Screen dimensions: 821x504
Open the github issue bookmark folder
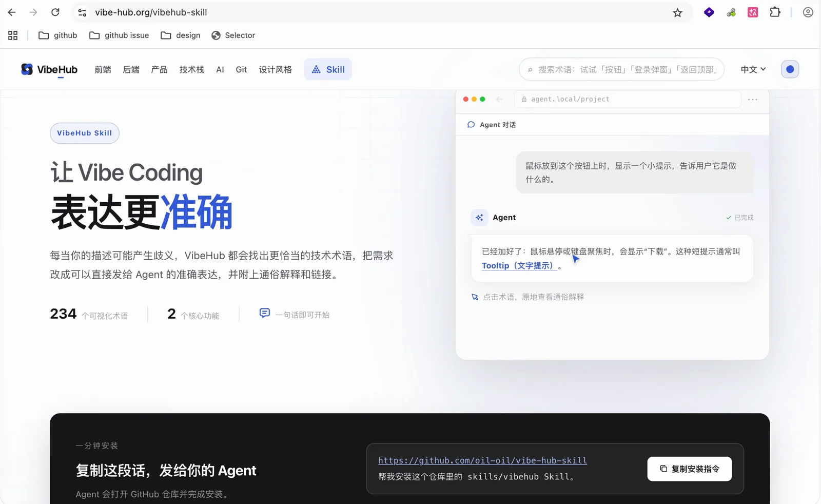[119, 35]
